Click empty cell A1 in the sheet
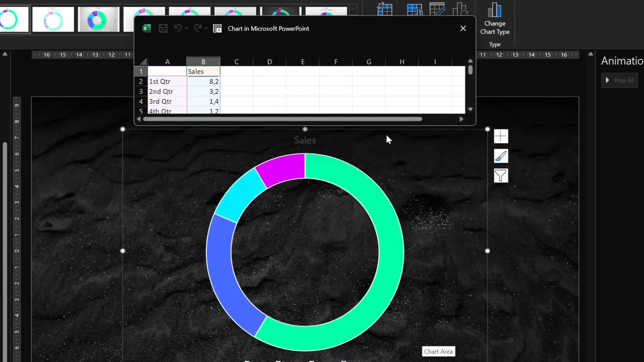 coord(167,71)
